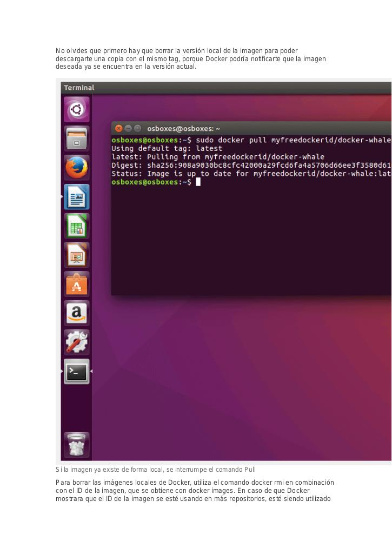Open Ubuntu Software center launcher icon
Screen dimensions: 392x554
pos(77,285)
